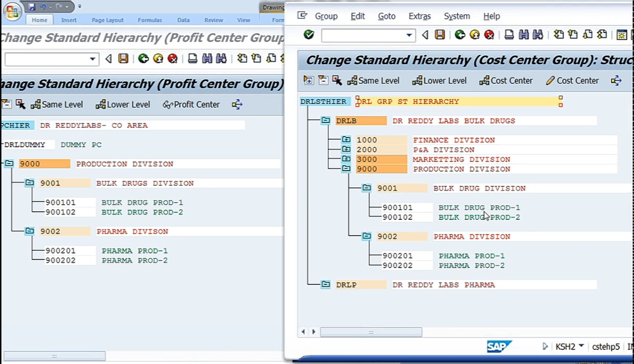634x364 pixels.
Task: Click green Back arrow in Cost Center window
Action: pos(460,35)
